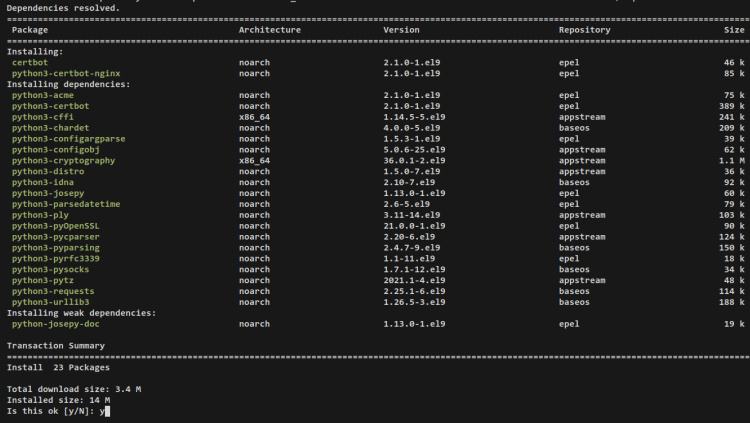Screen dimensions: 750x423
Task: Click the Package column header
Action: (28, 30)
